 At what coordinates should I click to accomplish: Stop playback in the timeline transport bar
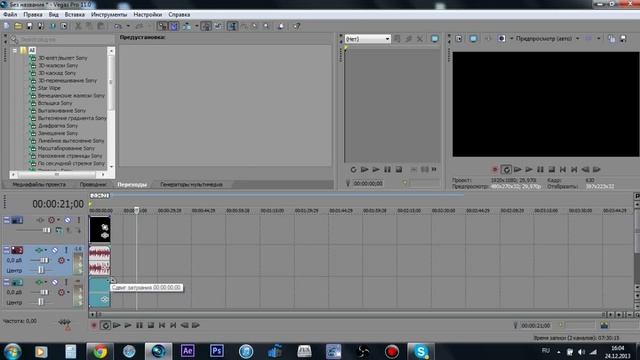[x=151, y=325]
